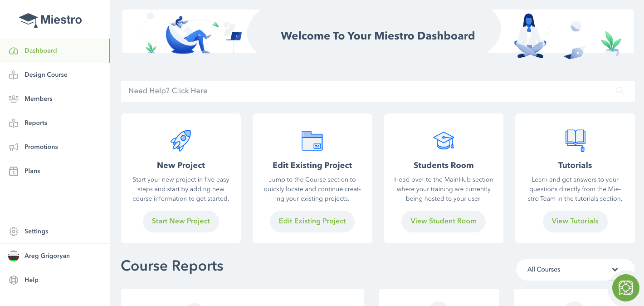Screen dimensions: 644x306
Task: Click the rocket icon on New Project card
Action: tap(181, 140)
